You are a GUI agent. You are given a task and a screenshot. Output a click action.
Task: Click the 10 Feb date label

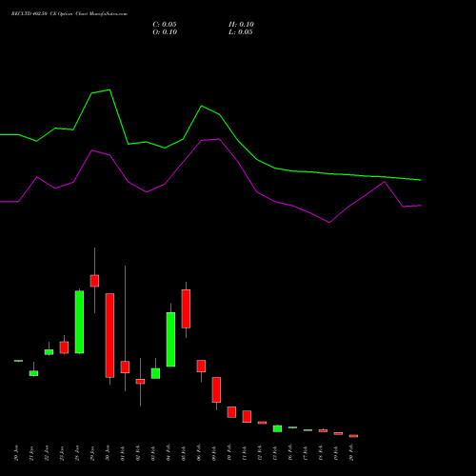pyautogui.click(x=229, y=453)
